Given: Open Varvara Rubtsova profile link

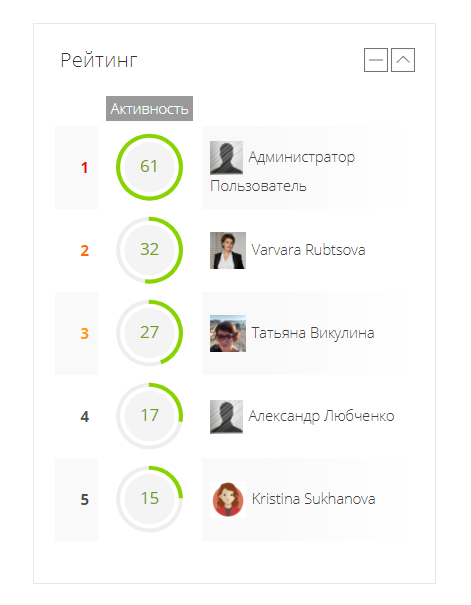Looking at the screenshot, I should point(308,250).
